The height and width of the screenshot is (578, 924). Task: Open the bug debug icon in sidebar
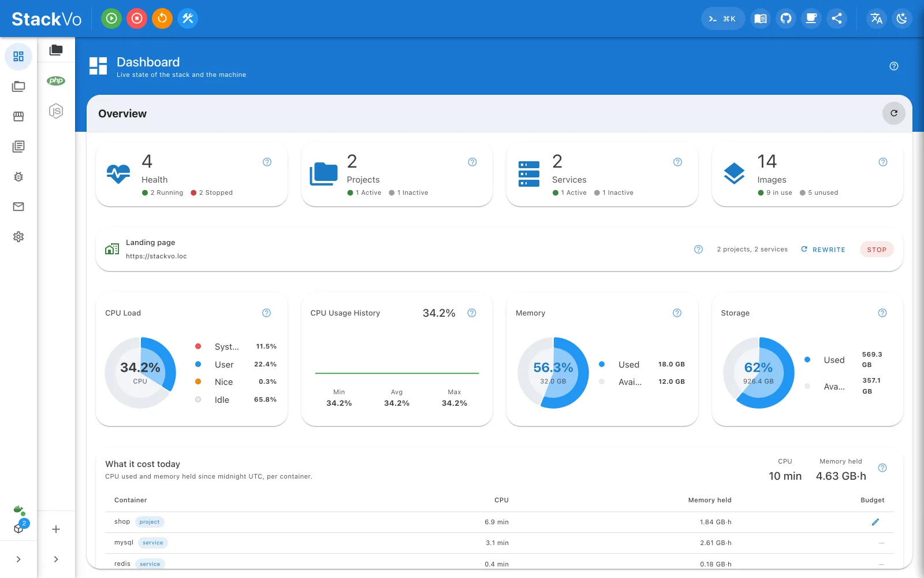(x=18, y=177)
